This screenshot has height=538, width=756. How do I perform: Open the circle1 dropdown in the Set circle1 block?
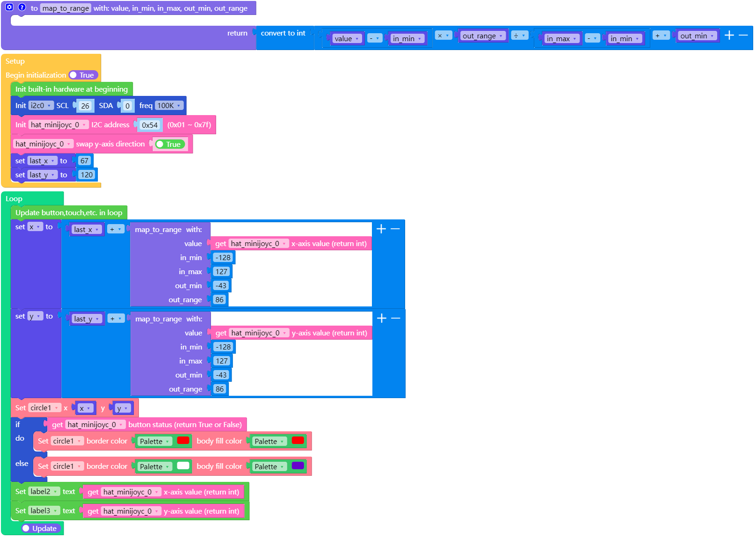[x=44, y=407]
